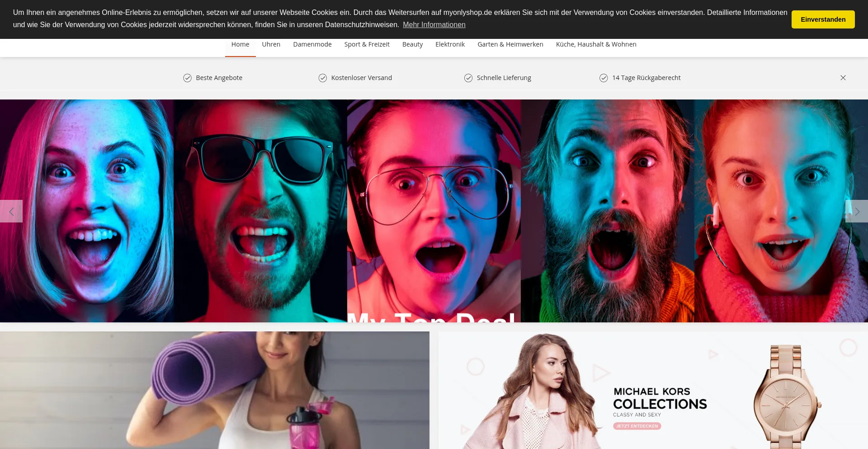Click the rose gold watch image

click(x=787, y=397)
